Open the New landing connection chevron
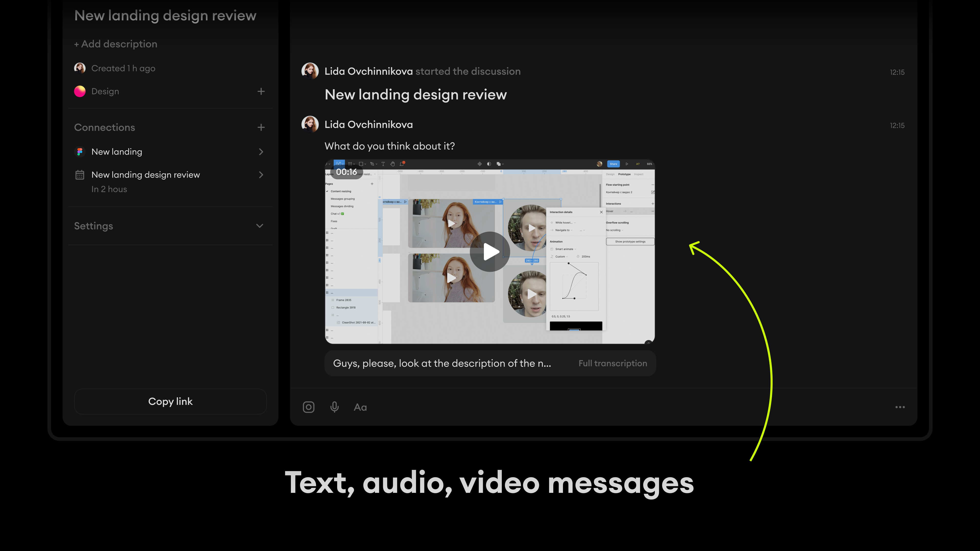 point(261,152)
